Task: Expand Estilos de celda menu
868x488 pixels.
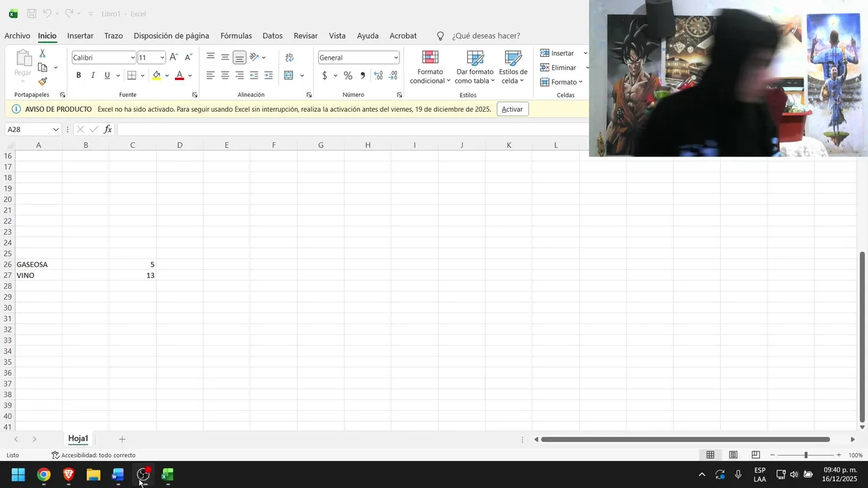Action: point(514,68)
